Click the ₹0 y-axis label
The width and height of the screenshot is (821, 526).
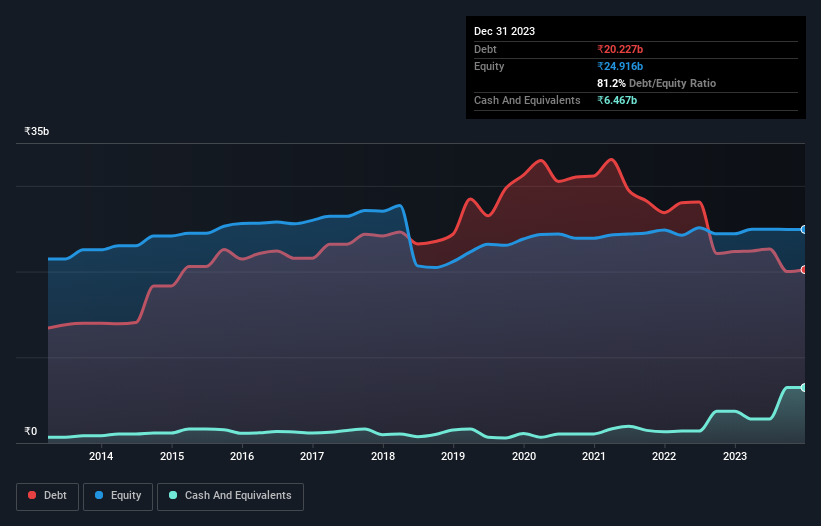pos(31,431)
